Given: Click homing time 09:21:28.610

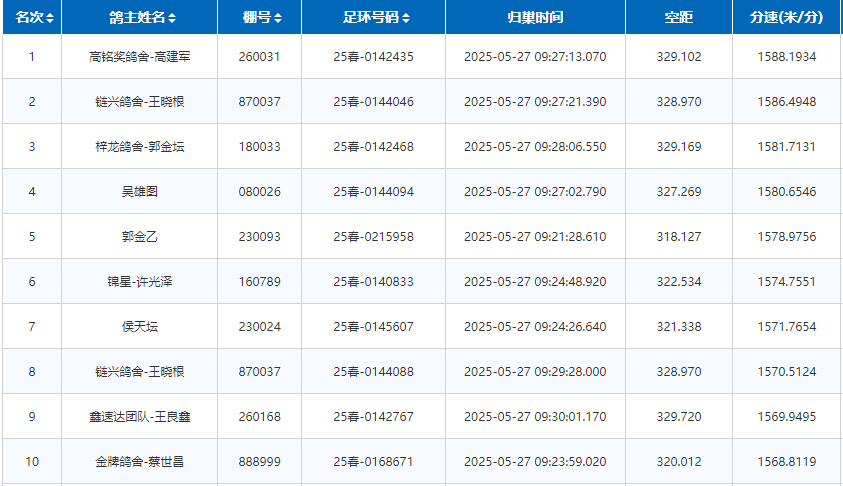Looking at the screenshot, I should click(x=570, y=237).
